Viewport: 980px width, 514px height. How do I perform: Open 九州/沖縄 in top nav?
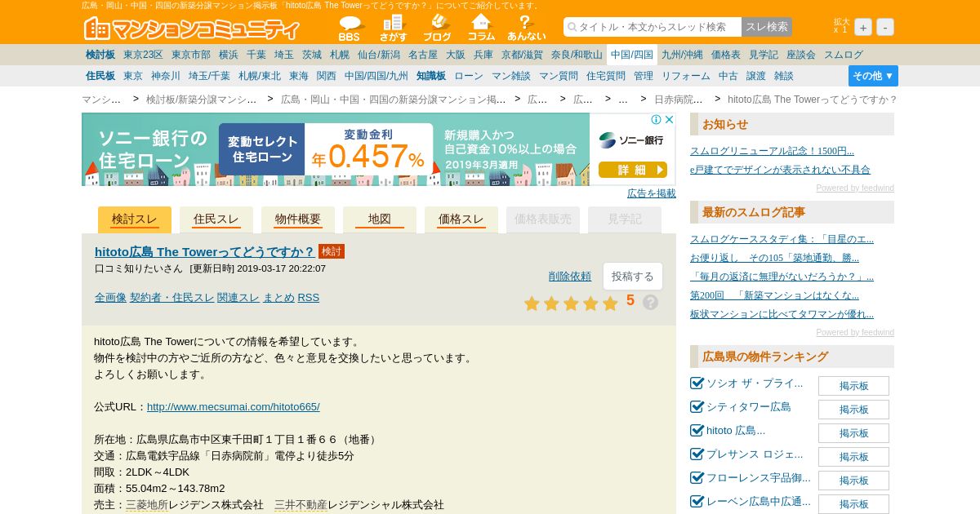click(682, 55)
